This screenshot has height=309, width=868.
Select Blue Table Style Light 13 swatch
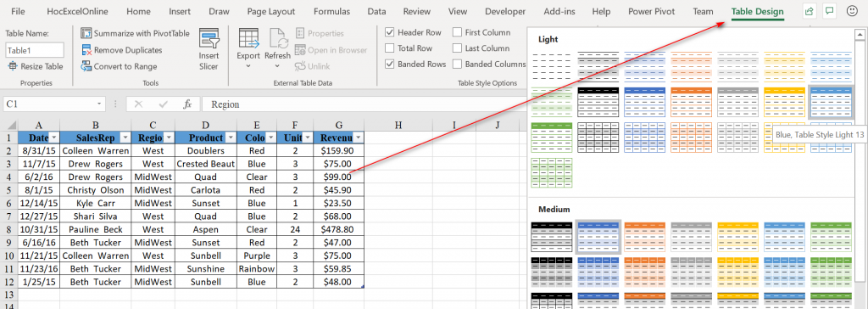coord(831,102)
